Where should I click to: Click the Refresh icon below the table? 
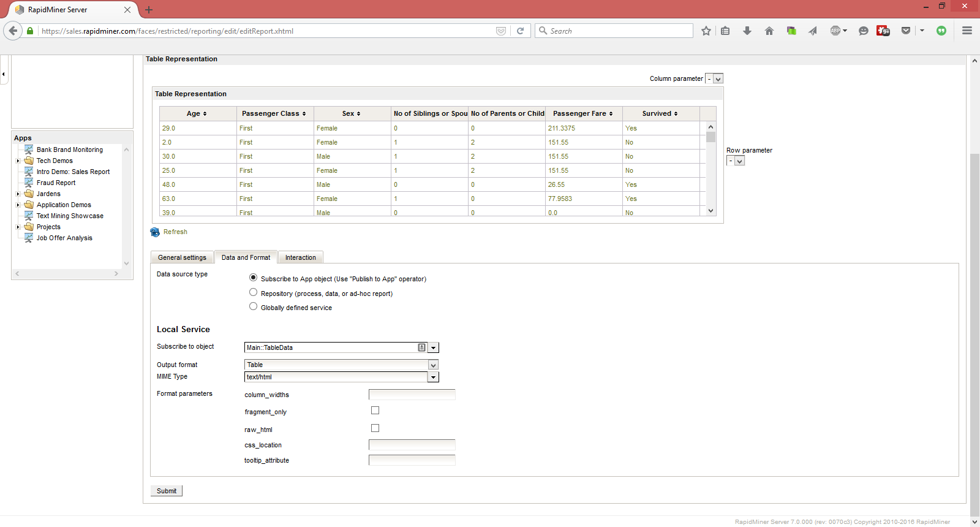(x=155, y=232)
